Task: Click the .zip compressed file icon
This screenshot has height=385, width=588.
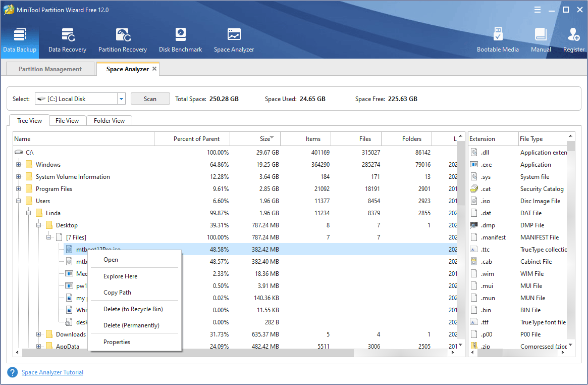Action: tap(474, 345)
